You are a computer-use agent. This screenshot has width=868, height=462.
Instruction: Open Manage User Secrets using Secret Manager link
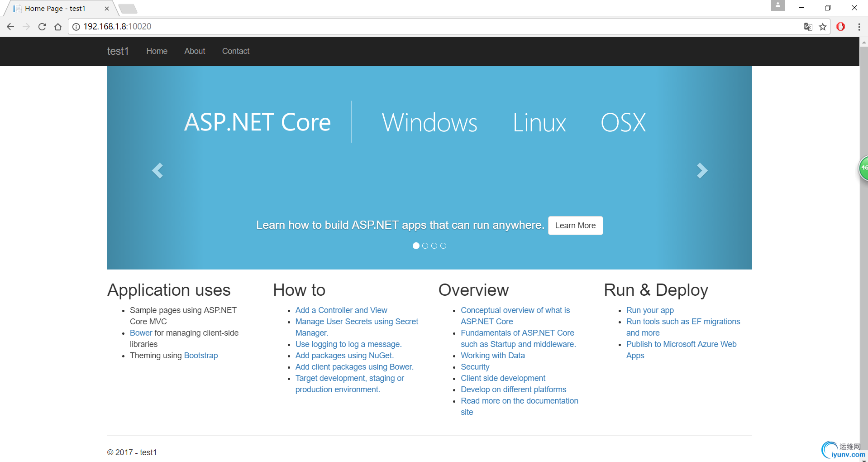(357, 327)
